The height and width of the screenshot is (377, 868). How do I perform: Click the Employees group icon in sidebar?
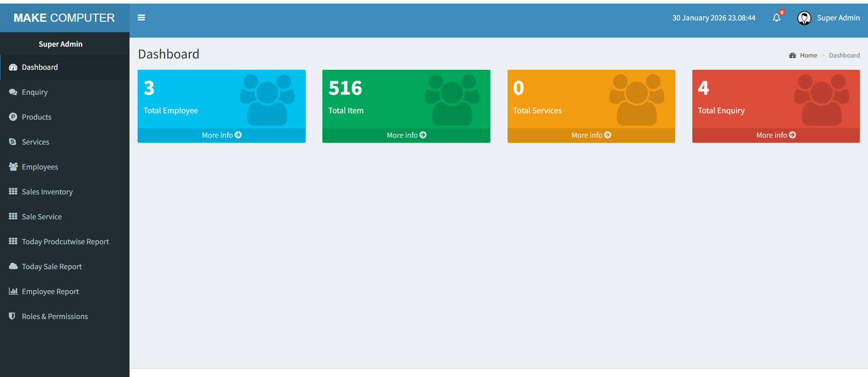(13, 167)
